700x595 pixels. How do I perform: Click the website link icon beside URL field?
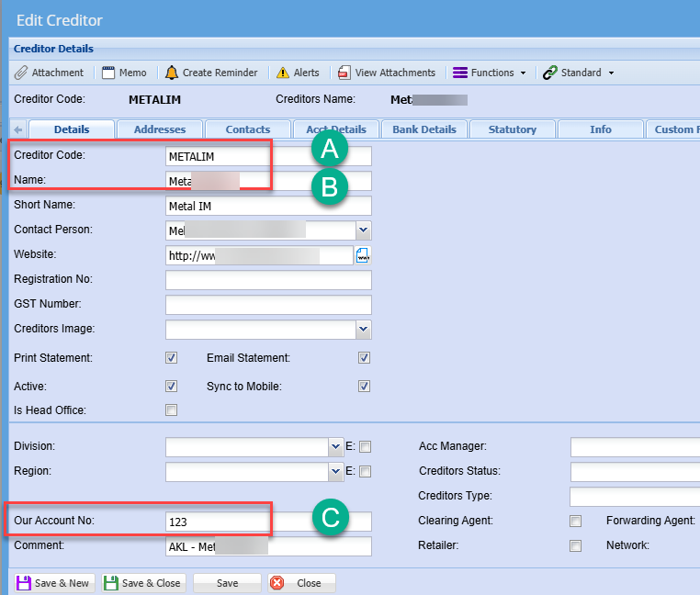[x=363, y=255]
